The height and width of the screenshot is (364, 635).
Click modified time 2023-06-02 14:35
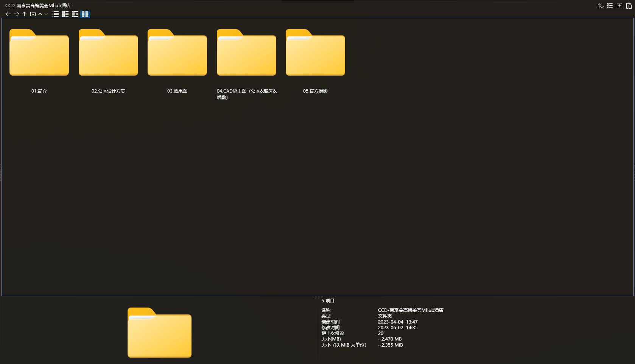pyautogui.click(x=398, y=328)
